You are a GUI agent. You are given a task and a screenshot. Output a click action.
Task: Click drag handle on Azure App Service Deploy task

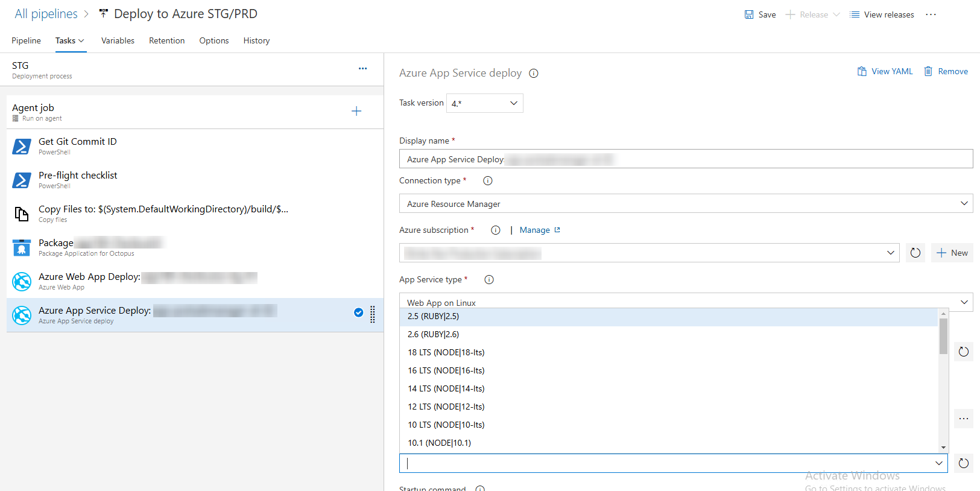click(373, 314)
